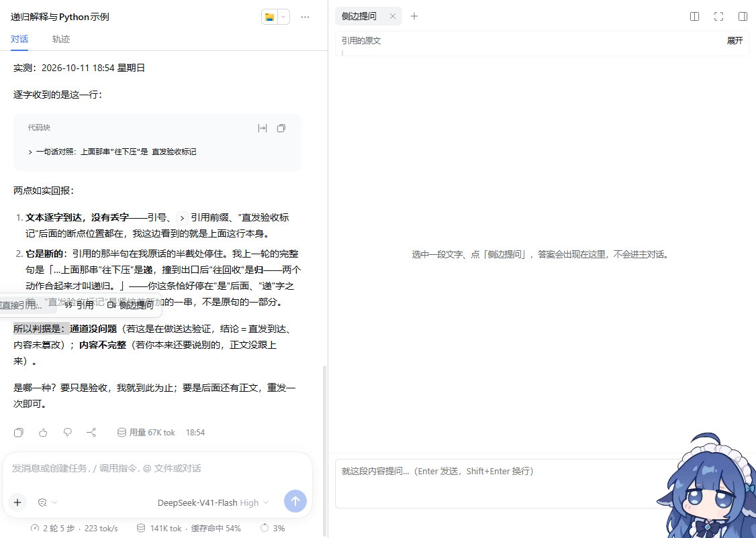
Task: Expand the 引用的原文 section via 展开
Action: point(735,40)
